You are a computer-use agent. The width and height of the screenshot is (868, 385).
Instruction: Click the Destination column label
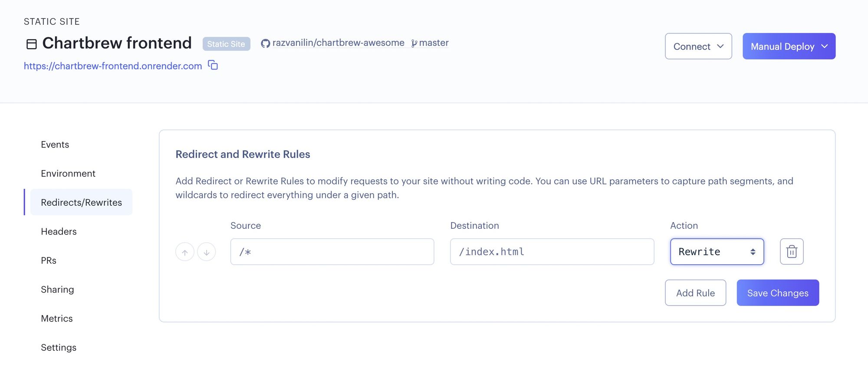coord(474,225)
